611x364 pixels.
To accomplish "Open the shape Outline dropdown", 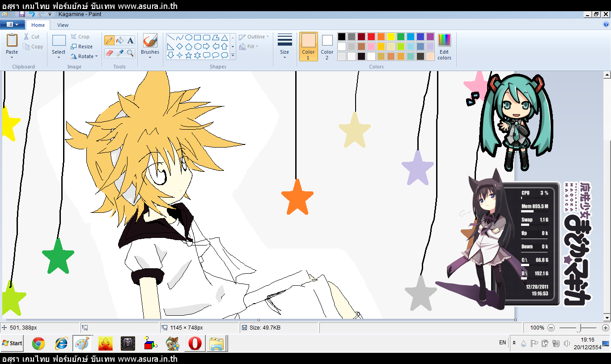I will [254, 37].
